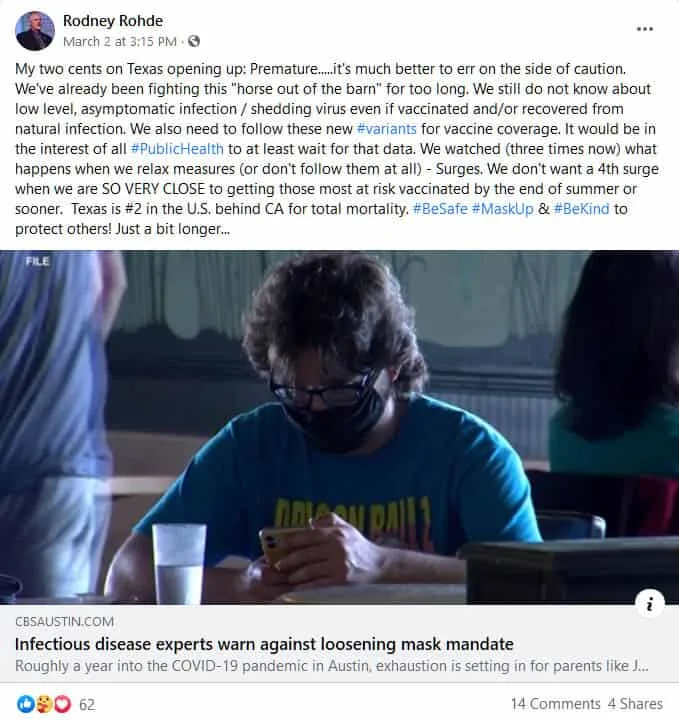Viewport: 679px width, 721px height.
Task: Open the #MaskUp hashtag
Action: 502,209
